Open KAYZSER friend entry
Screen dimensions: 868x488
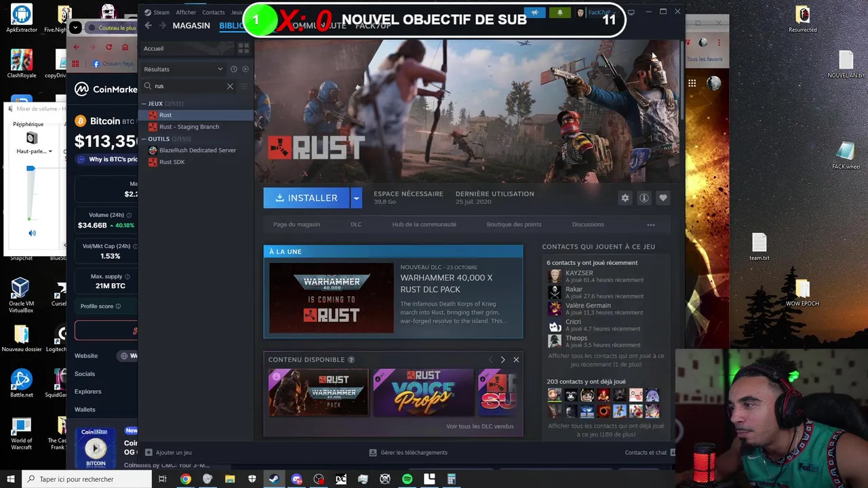click(597, 276)
